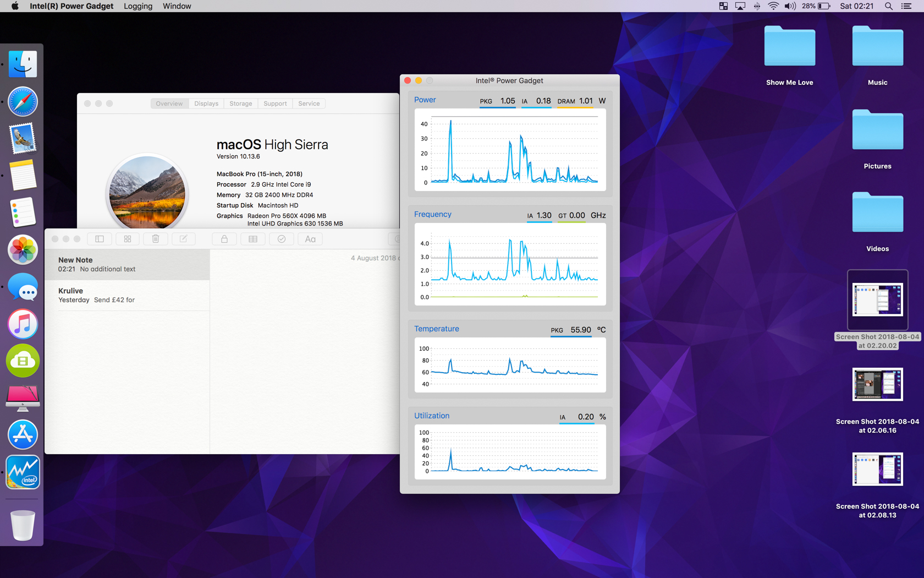The image size is (924, 578).
Task: Switch to Storage tab
Action: pyautogui.click(x=241, y=103)
